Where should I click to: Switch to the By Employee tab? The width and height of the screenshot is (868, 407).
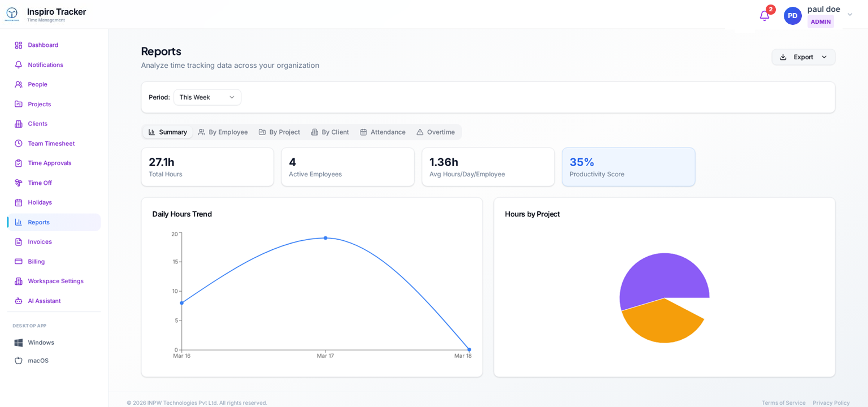coord(223,132)
